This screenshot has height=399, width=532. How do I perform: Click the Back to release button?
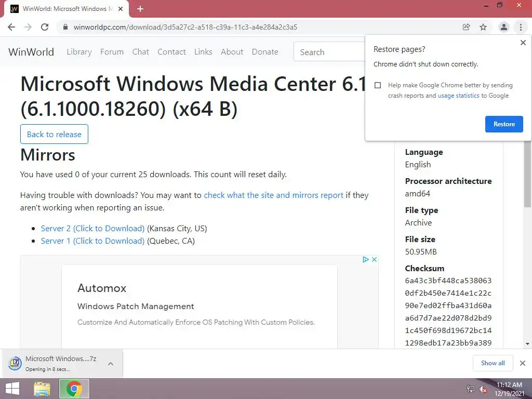point(54,134)
